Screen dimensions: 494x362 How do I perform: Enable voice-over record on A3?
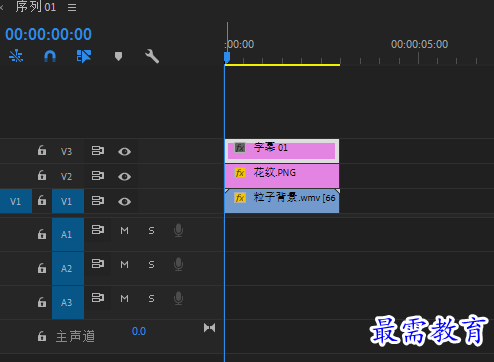(x=179, y=298)
